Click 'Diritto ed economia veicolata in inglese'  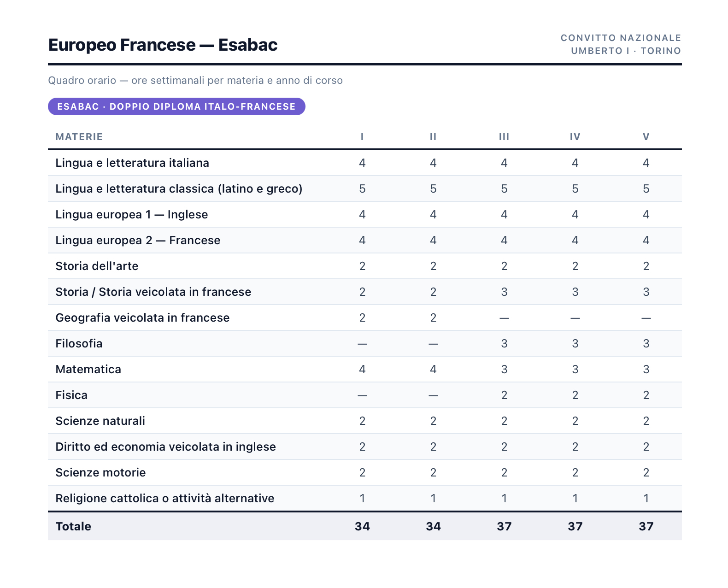pos(165,447)
